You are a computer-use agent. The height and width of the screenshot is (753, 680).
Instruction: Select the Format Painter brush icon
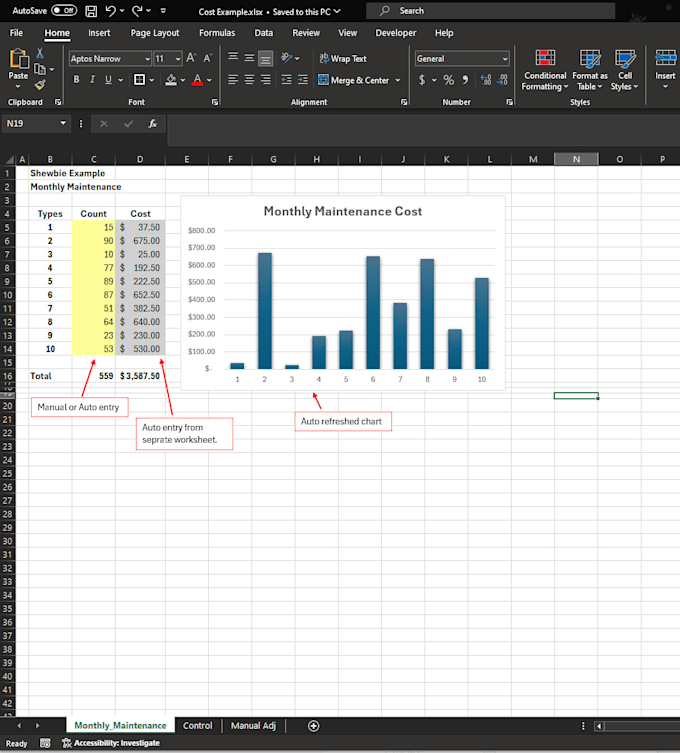click(40, 85)
